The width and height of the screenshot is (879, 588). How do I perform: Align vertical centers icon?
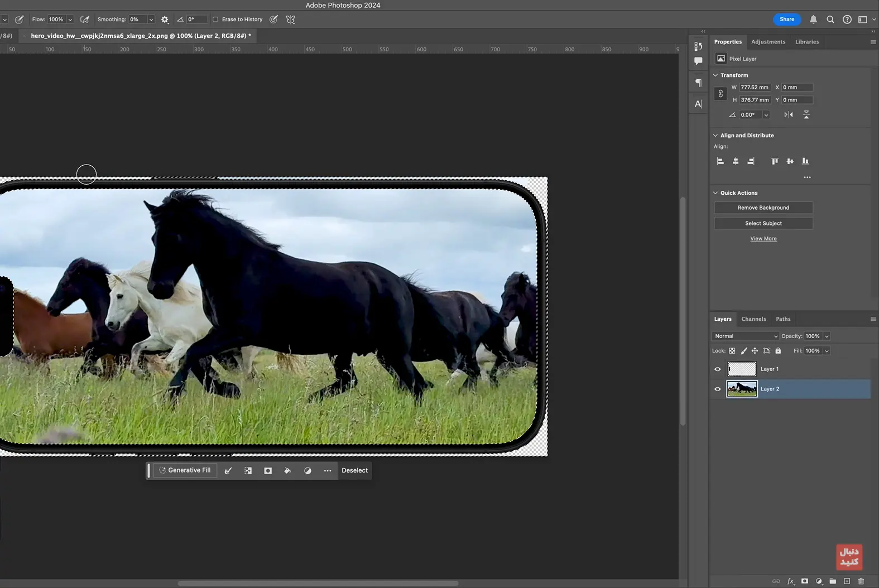coord(790,161)
